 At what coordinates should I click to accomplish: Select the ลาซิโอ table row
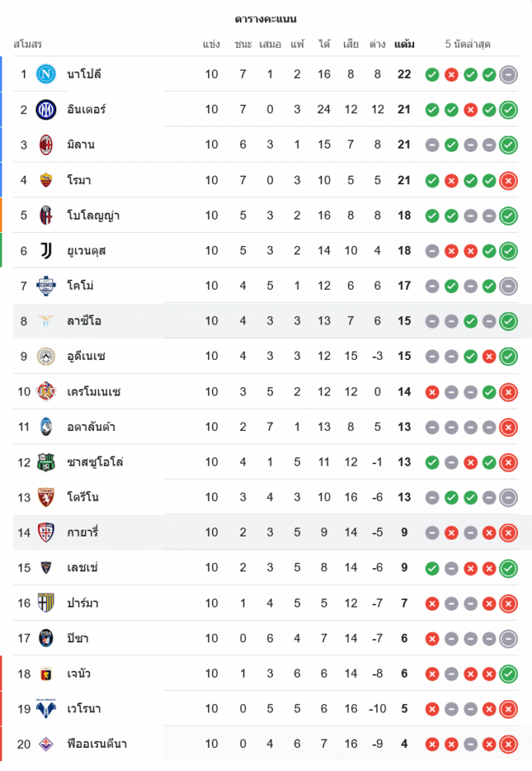coord(270,322)
